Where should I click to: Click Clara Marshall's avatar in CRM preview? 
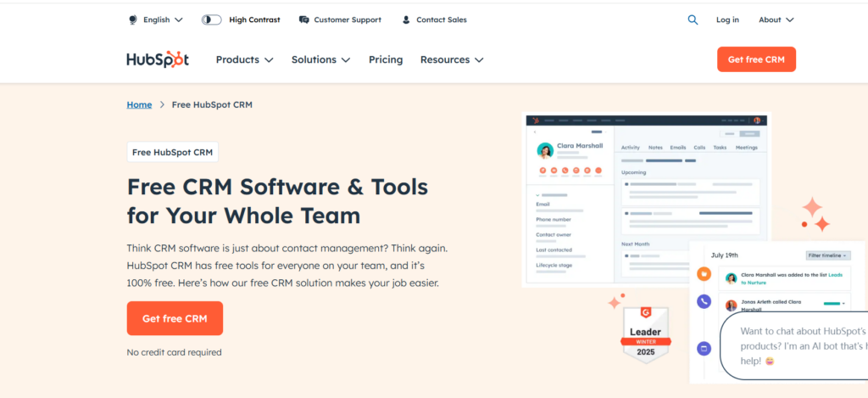[545, 150]
